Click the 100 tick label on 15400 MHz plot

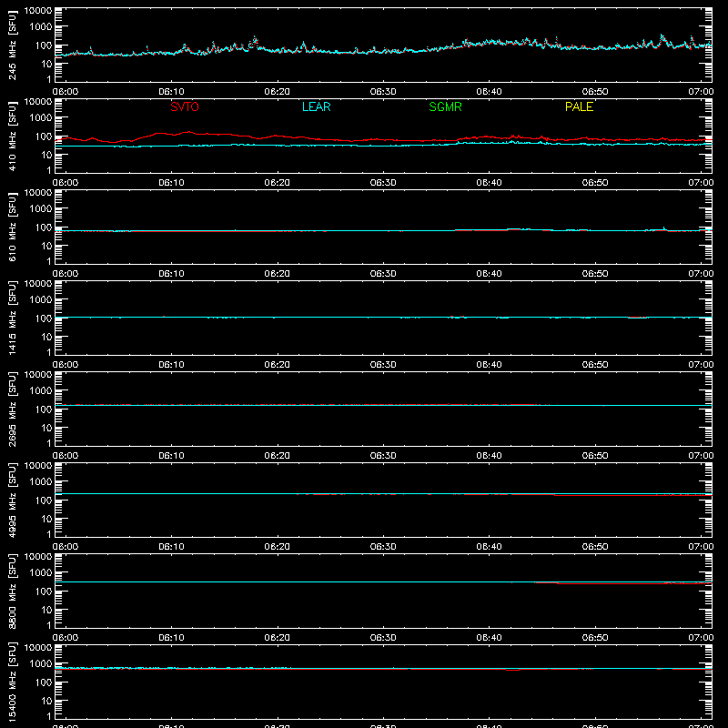44,682
